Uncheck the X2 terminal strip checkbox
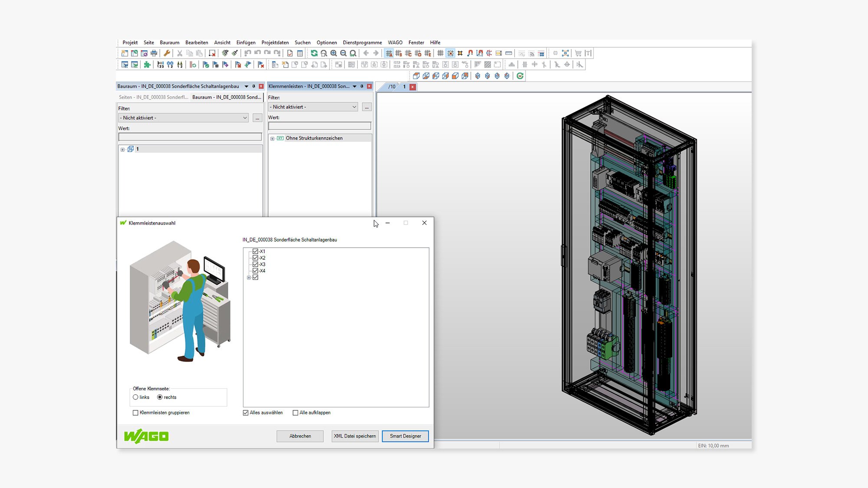The width and height of the screenshot is (868, 488). 255,258
